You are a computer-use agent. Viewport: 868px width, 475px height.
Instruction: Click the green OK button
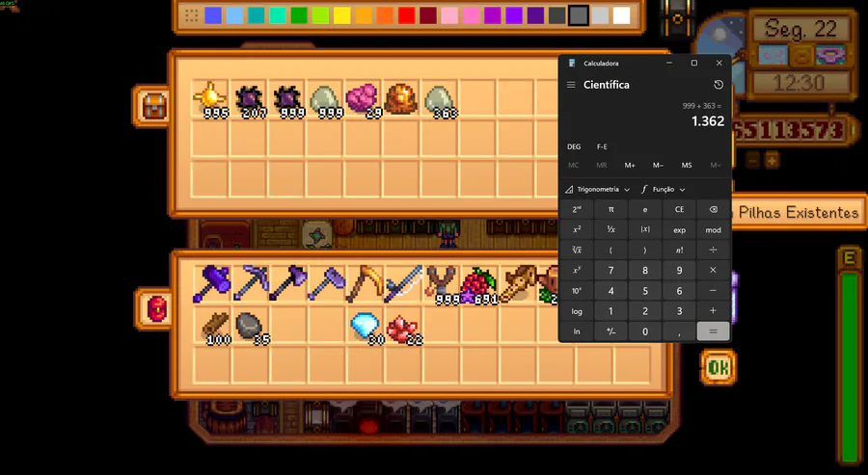point(718,368)
